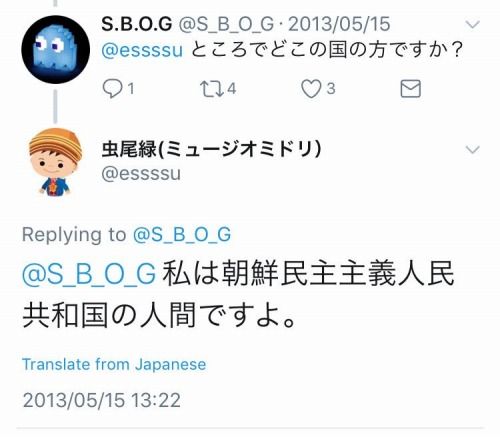Open the @S_B_O_G link after Replying to
Screen dimensions: 500x437
(182, 234)
